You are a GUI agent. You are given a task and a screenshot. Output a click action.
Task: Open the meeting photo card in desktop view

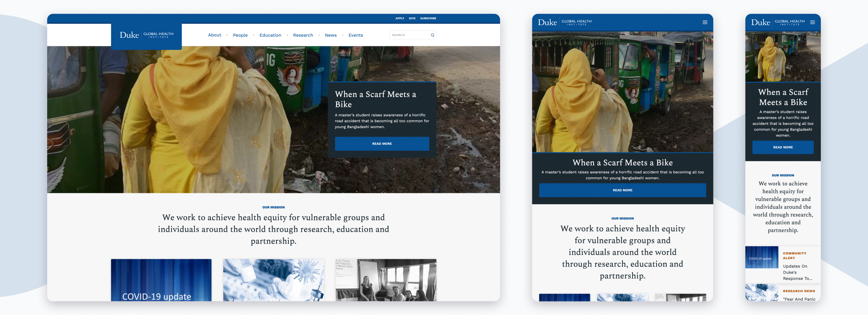386,280
